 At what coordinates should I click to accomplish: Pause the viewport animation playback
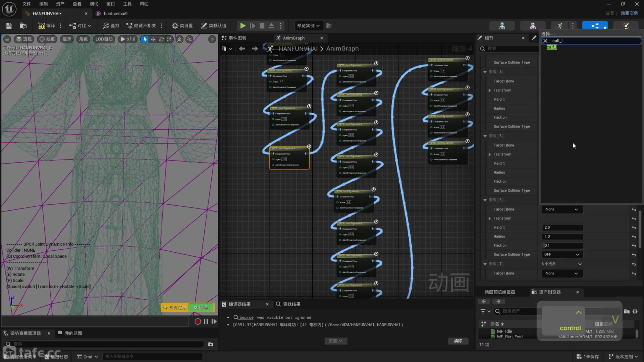click(206, 322)
